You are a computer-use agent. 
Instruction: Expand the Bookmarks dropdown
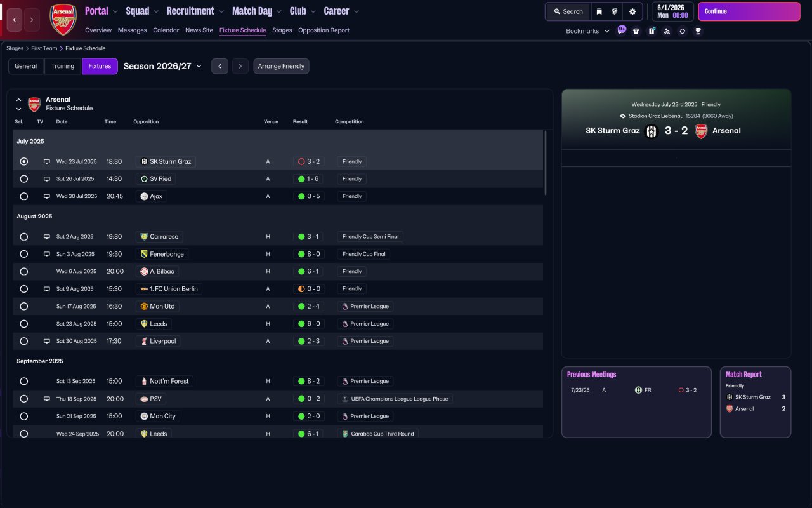pos(588,31)
